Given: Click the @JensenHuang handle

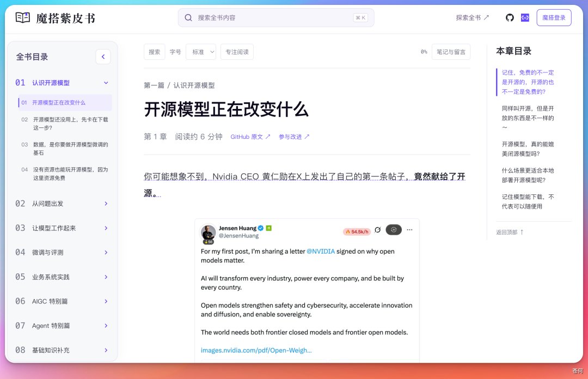Looking at the screenshot, I should point(238,236).
